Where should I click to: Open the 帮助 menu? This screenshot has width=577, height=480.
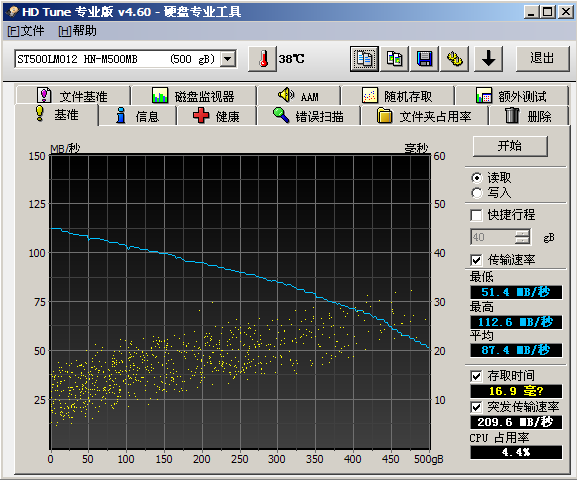tap(77, 31)
